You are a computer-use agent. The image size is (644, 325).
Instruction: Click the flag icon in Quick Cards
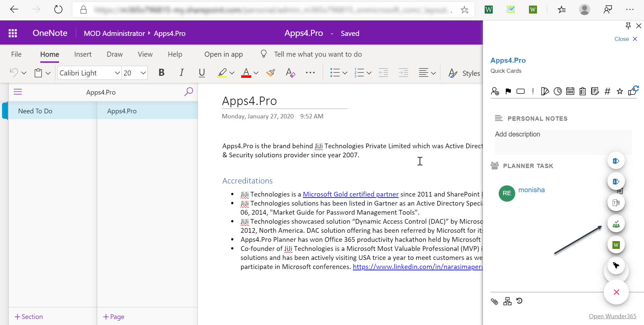[x=508, y=91]
